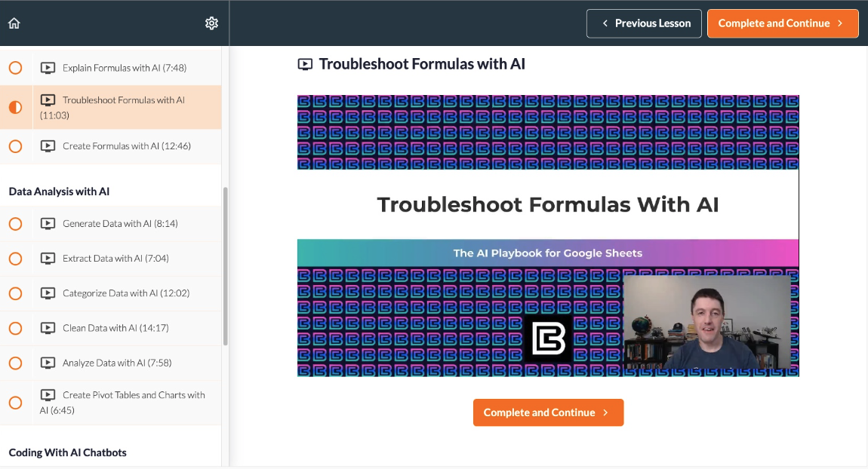Screen dimensions: 868x469
Task: Click video icon beside Categorize Data with AI
Action: (48, 293)
